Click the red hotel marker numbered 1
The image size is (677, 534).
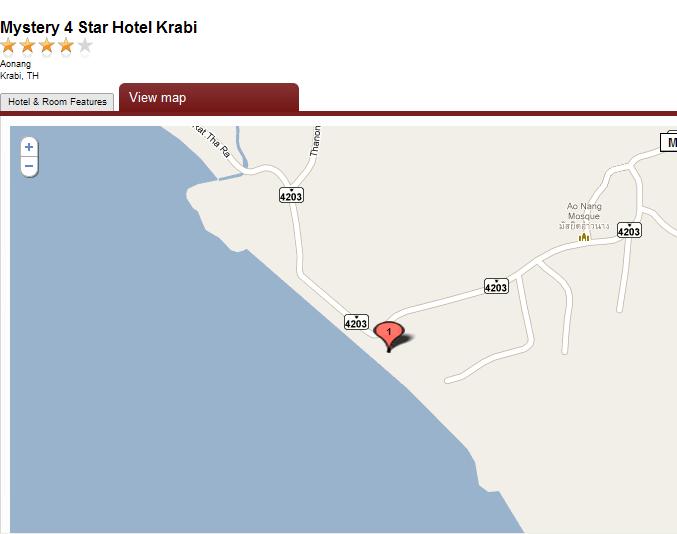(x=389, y=336)
